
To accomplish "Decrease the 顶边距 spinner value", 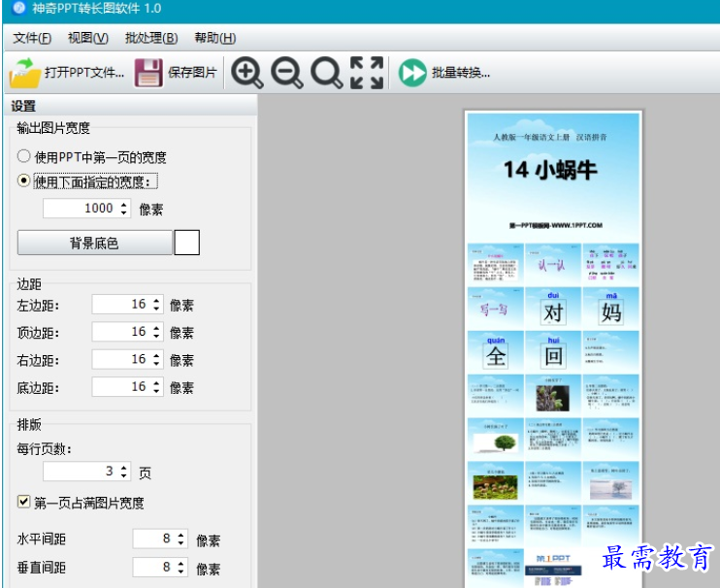I will (156, 336).
